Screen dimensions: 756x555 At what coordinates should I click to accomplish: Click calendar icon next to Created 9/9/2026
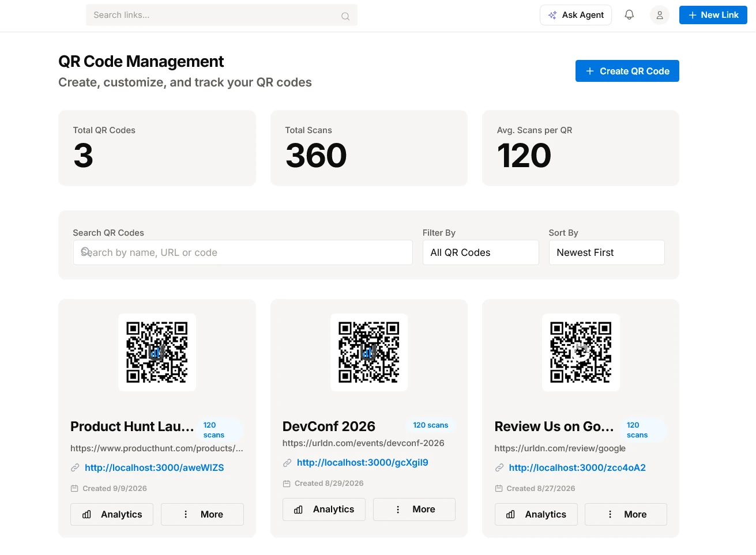pyautogui.click(x=74, y=488)
